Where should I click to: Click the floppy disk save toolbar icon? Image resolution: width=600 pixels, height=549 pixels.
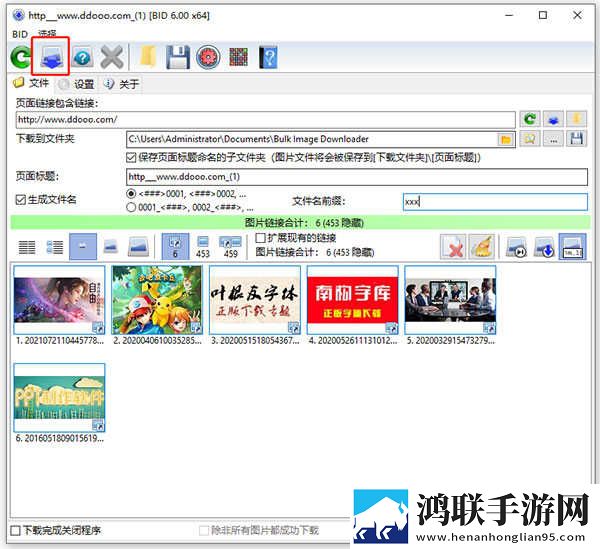[178, 57]
